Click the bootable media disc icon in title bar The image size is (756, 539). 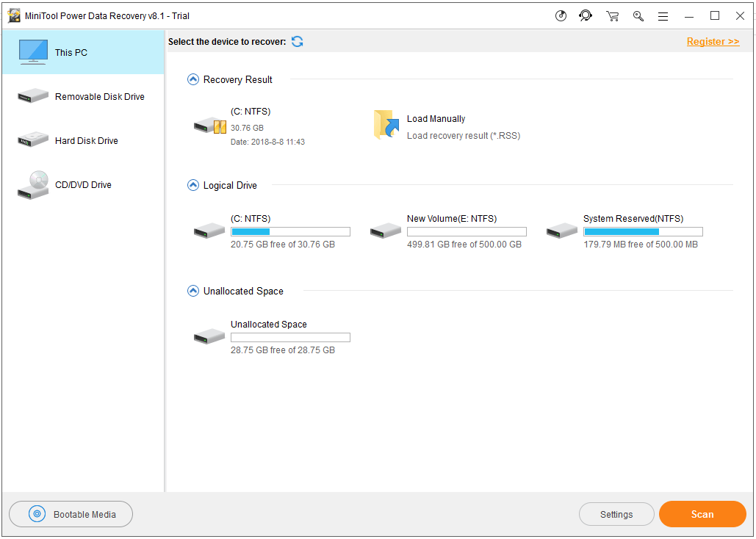(561, 16)
